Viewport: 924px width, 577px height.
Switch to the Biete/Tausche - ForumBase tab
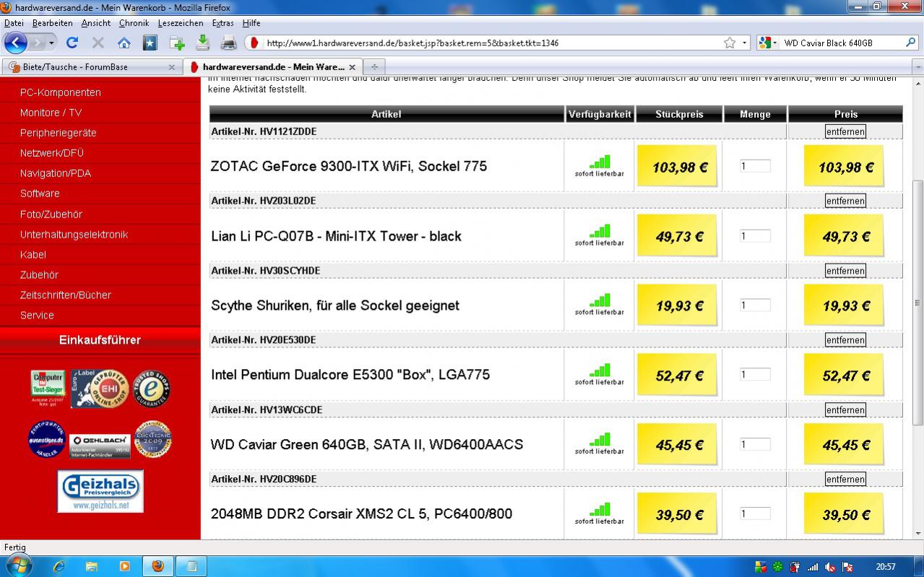pyautogui.click(x=92, y=67)
